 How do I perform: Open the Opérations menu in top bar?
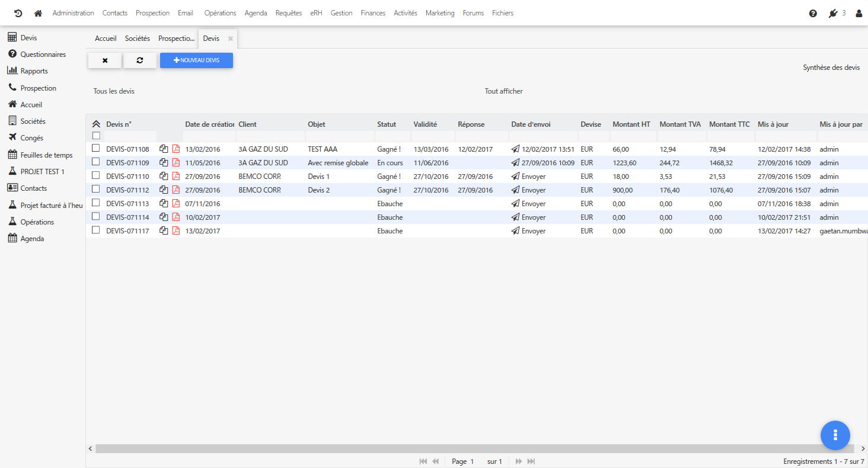click(x=220, y=13)
